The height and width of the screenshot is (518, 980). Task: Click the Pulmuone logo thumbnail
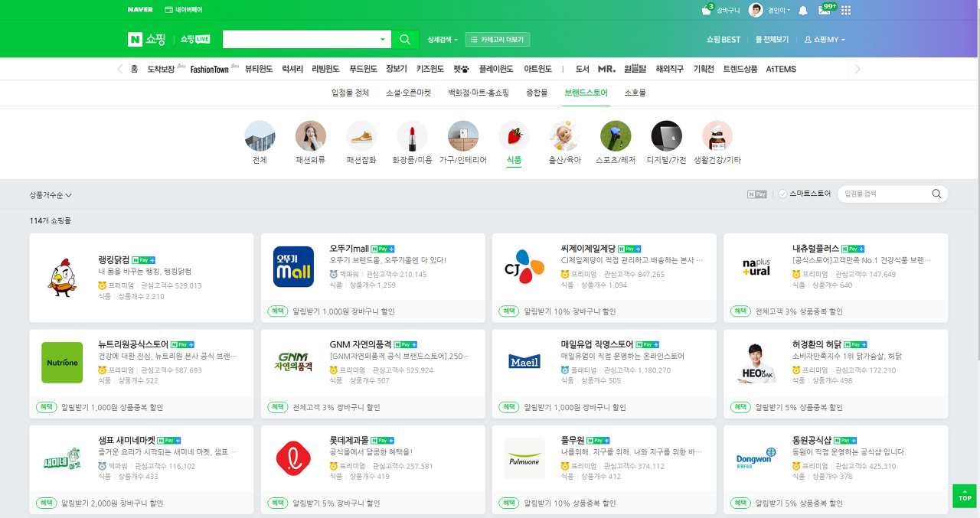pyautogui.click(x=524, y=458)
